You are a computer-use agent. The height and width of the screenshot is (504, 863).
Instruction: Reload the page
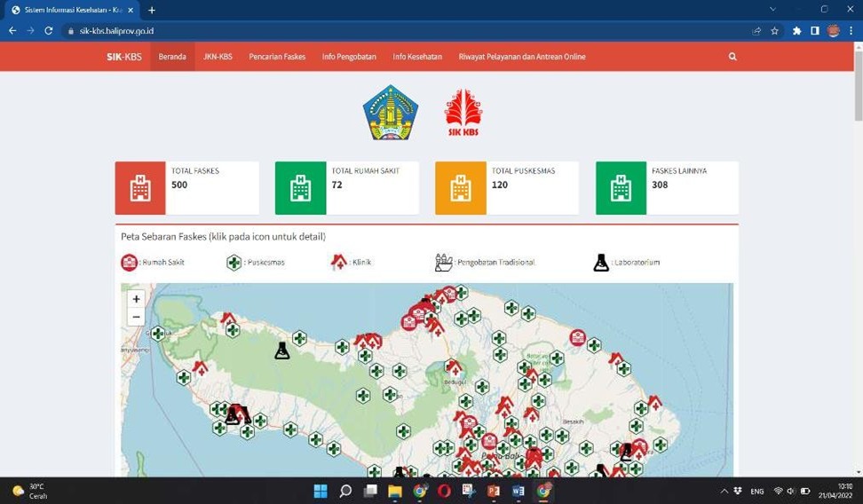tap(49, 30)
